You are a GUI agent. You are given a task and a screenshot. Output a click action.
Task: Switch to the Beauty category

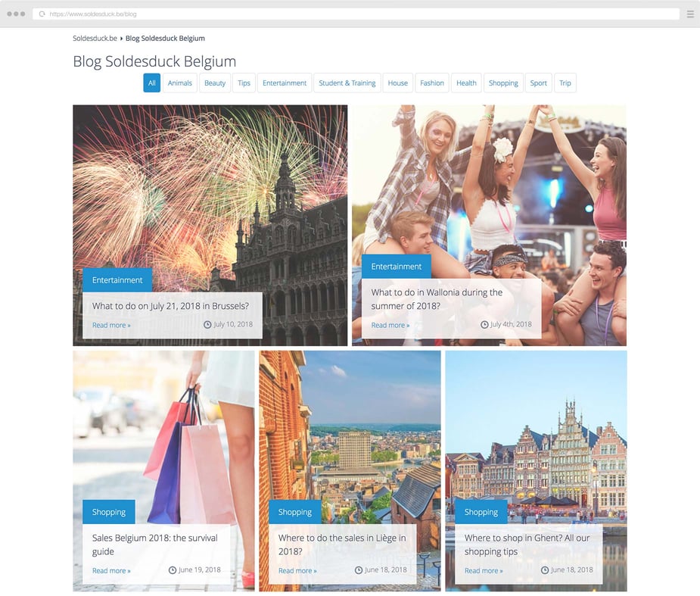pyautogui.click(x=215, y=83)
